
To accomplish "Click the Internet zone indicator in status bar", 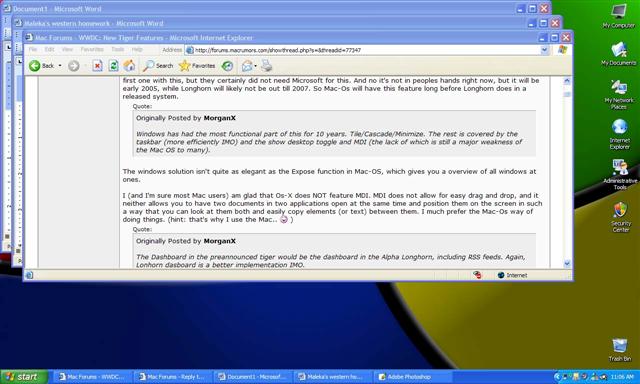I will tap(512, 275).
